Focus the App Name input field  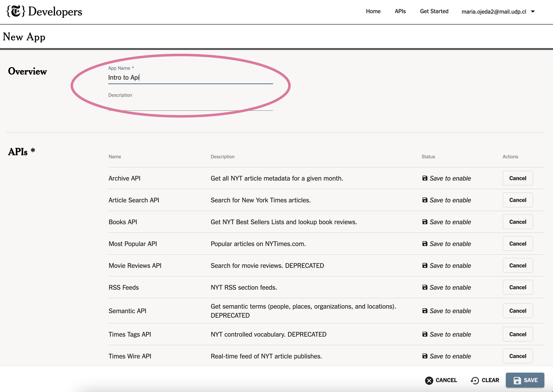pos(190,77)
